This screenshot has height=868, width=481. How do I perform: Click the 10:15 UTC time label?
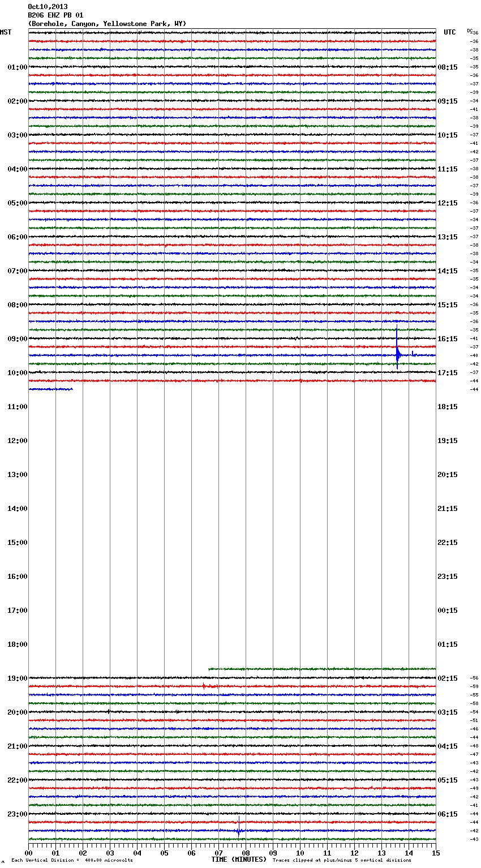pyautogui.click(x=448, y=135)
